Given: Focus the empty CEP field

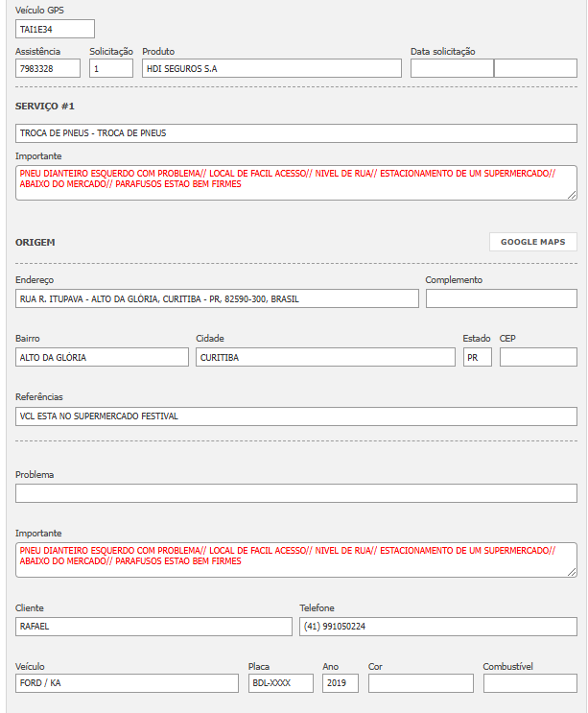Looking at the screenshot, I should click(x=538, y=357).
